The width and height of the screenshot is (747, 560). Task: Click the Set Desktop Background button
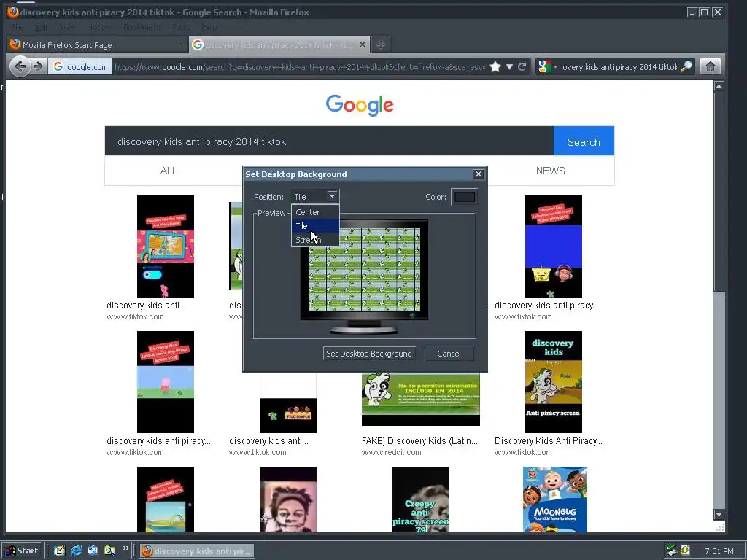click(368, 354)
